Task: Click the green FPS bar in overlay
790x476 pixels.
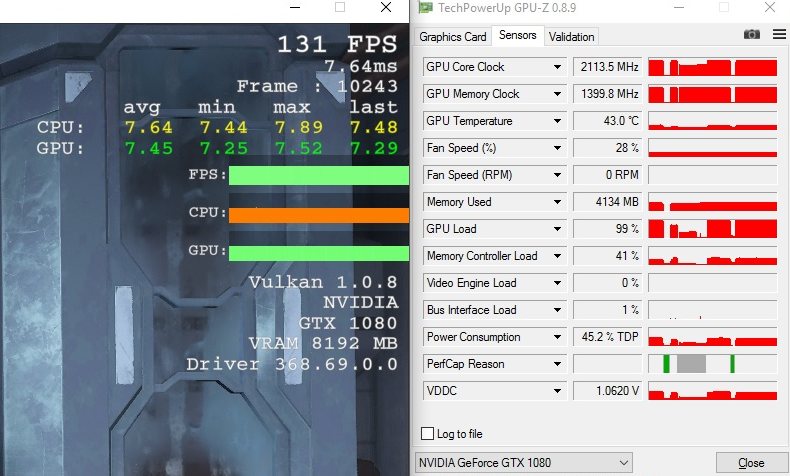Action: pos(319,176)
